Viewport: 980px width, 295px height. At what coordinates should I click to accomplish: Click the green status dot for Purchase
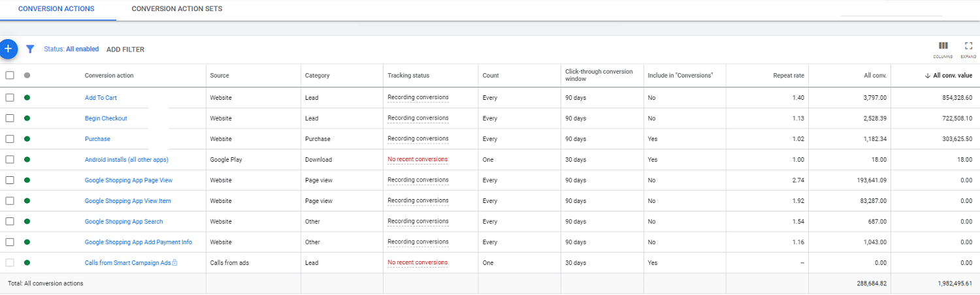(x=27, y=139)
